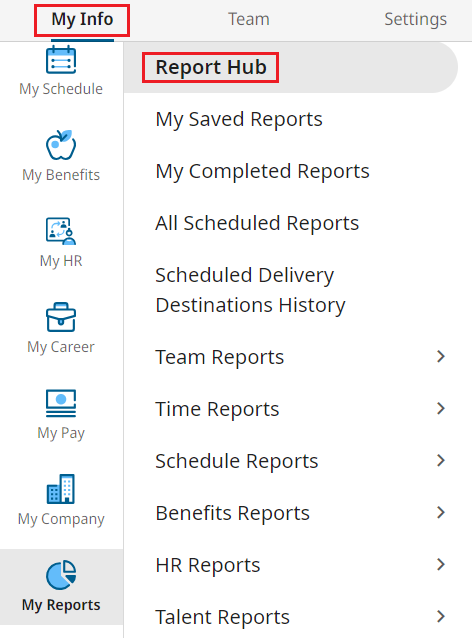This screenshot has width=472, height=638.
Task: Open the My Pay icon
Action: (x=61, y=403)
